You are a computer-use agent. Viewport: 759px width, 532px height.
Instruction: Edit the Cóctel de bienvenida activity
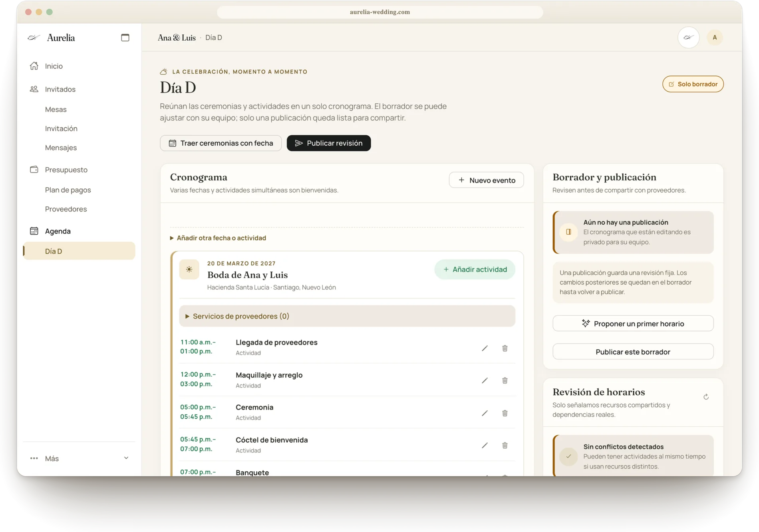point(485,445)
